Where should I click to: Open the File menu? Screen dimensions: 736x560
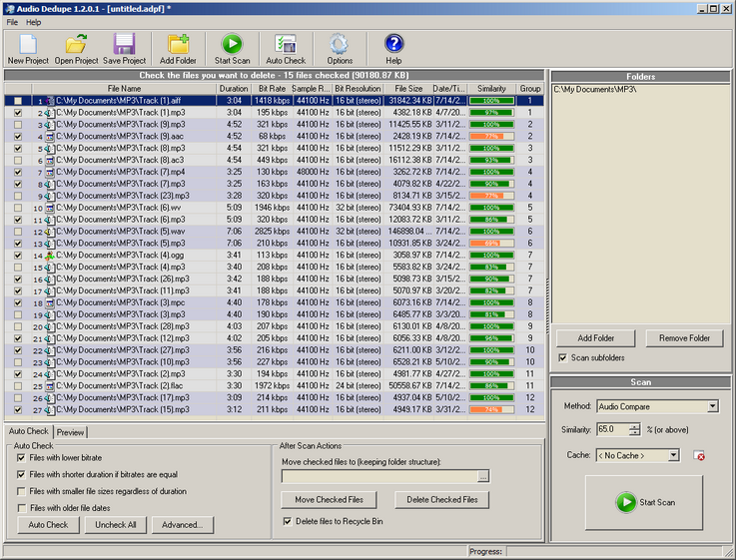point(12,22)
